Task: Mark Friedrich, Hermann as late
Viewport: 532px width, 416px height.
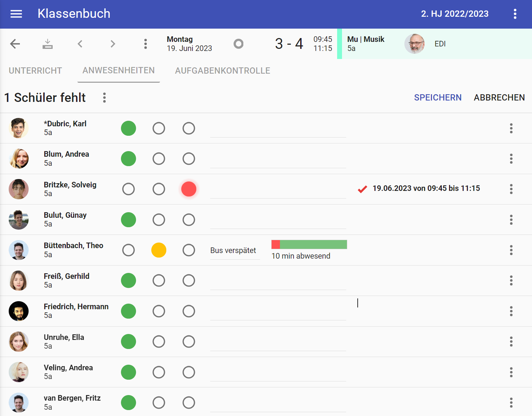Action: point(159,311)
